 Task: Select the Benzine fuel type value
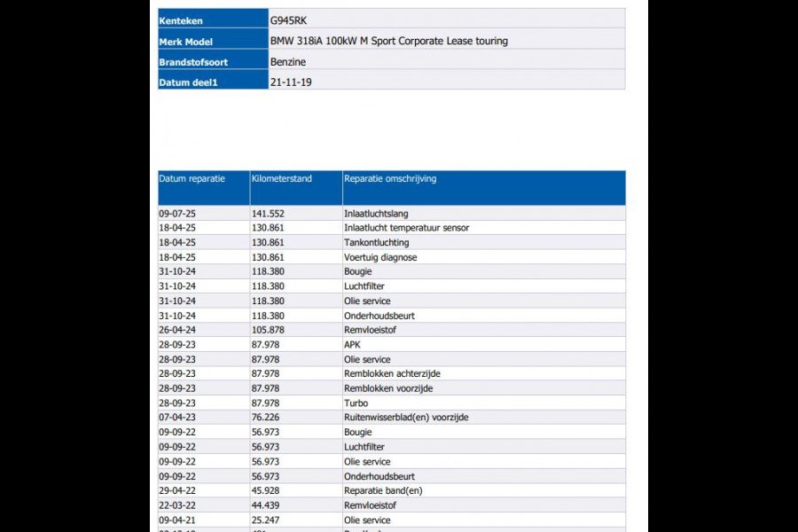click(x=287, y=61)
